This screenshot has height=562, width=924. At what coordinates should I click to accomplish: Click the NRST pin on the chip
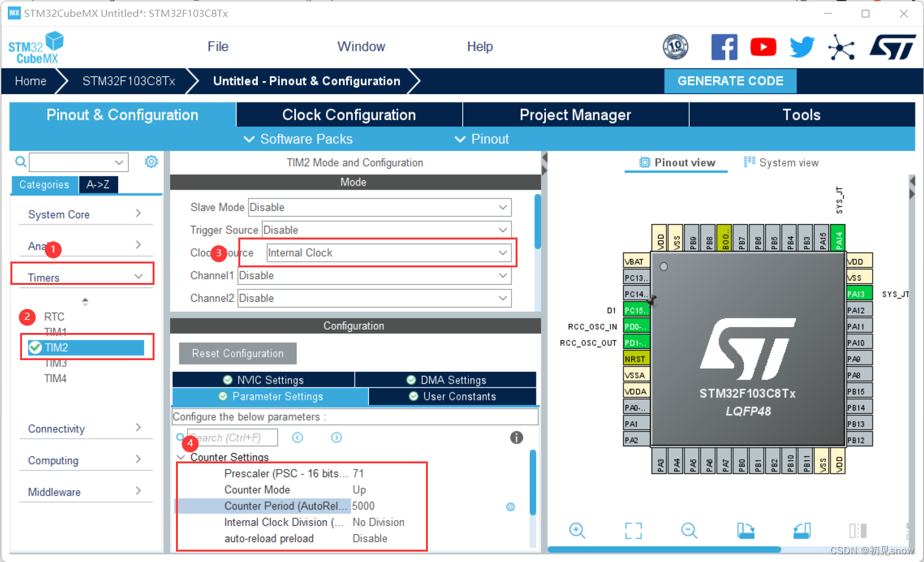636,359
